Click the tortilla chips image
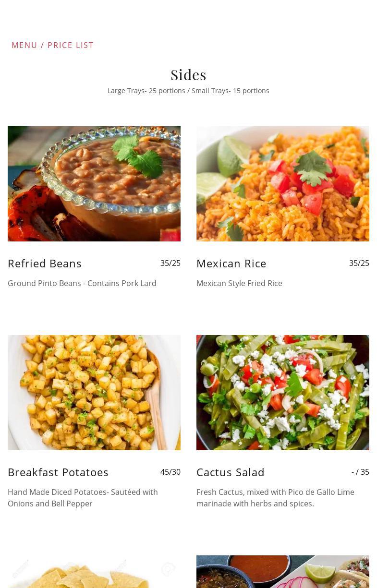Image resolution: width=377 pixels, height=588 pixels. (x=94, y=572)
